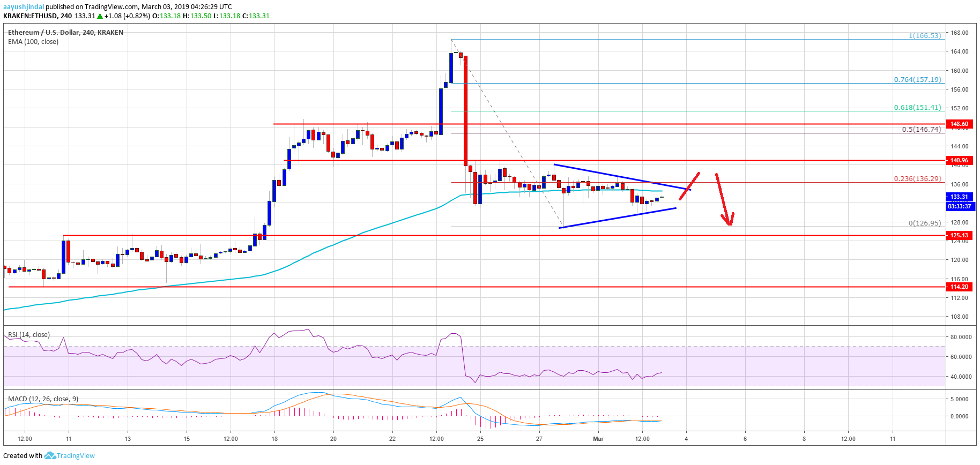980x465 pixels.
Task: Click the TradingView cloud logo icon
Action: [50, 455]
